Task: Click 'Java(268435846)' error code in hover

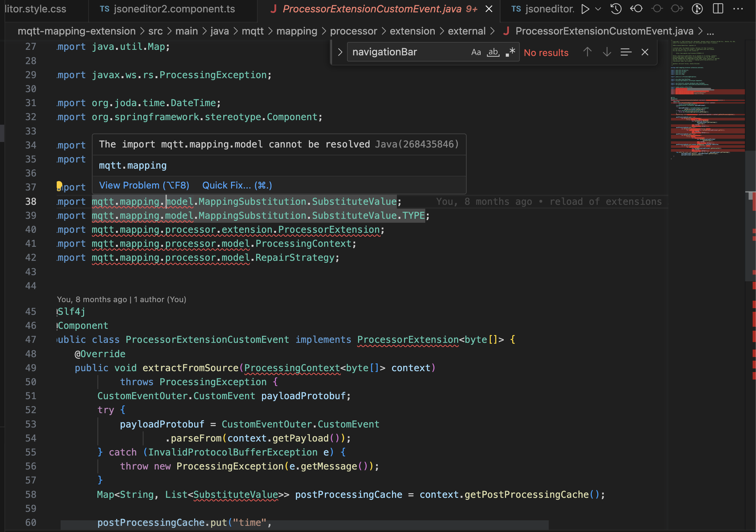Action: [417, 144]
